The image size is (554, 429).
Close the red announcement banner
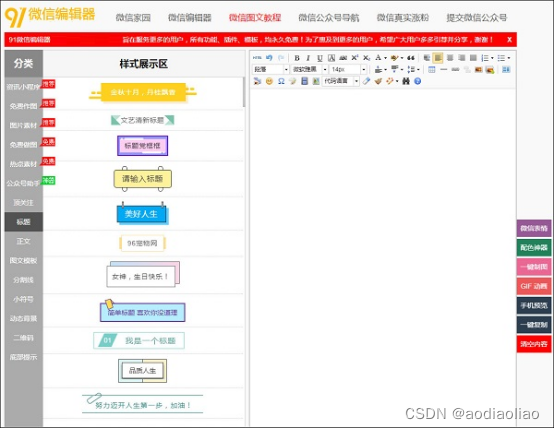(509, 40)
